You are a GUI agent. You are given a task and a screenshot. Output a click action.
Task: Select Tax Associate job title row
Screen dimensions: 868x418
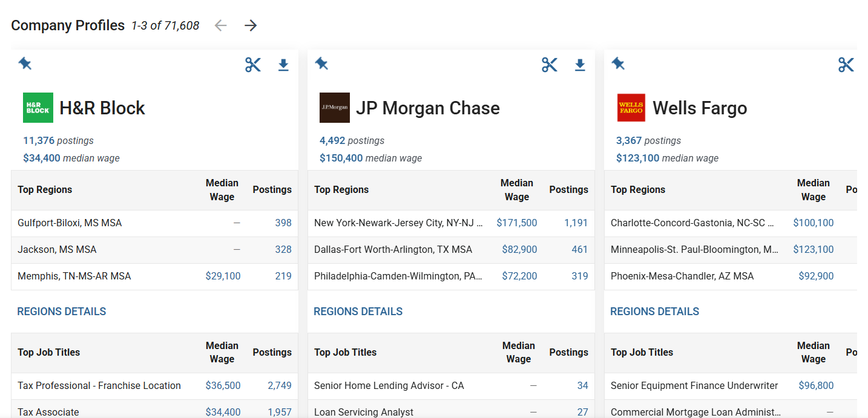click(154, 409)
